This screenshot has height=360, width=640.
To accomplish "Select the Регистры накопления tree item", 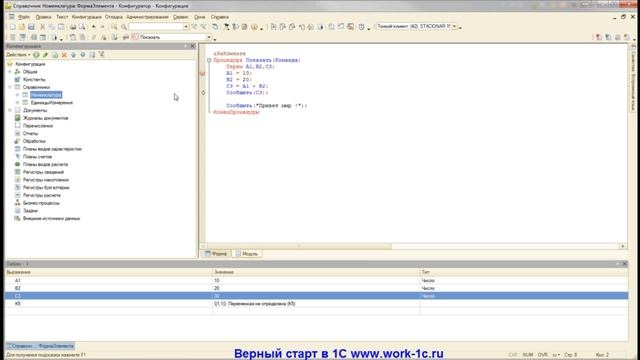I will click(46, 180).
